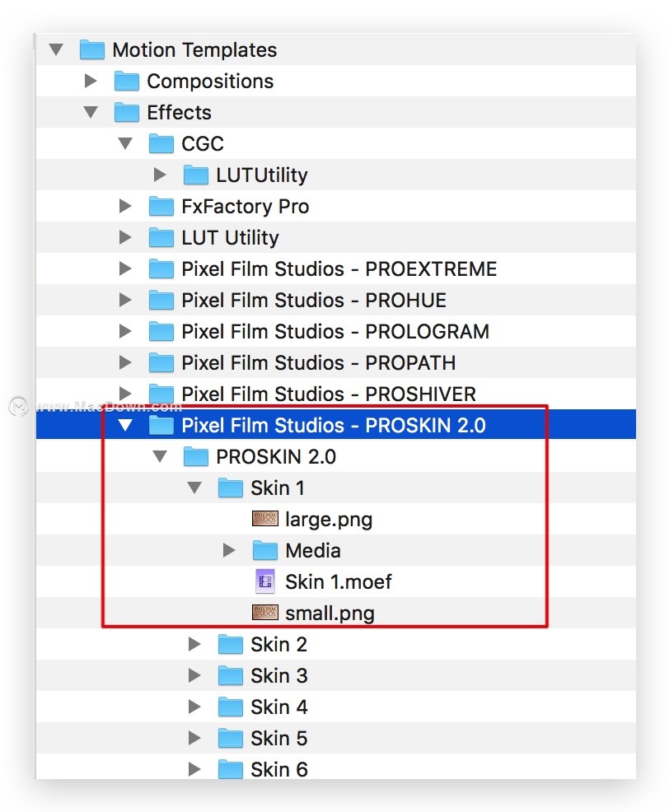Click the Media folder icon
Image resolution: width=669 pixels, height=812 pixels.
264,550
